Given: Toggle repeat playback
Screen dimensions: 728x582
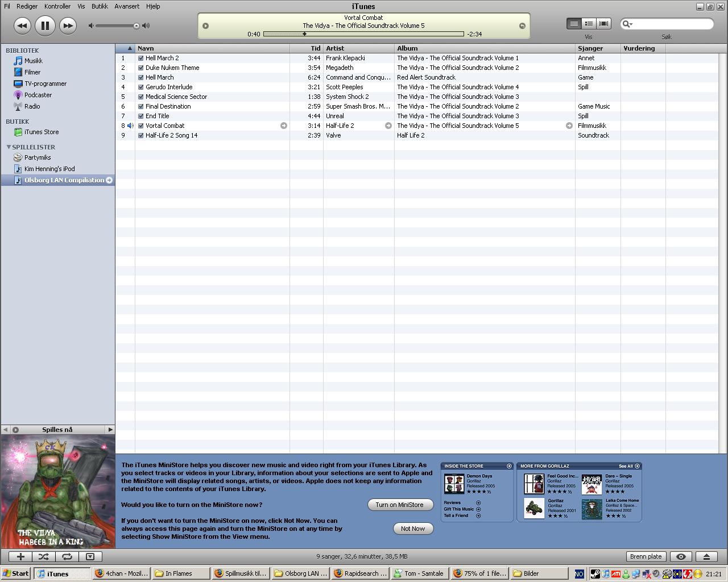Looking at the screenshot, I should (67, 556).
